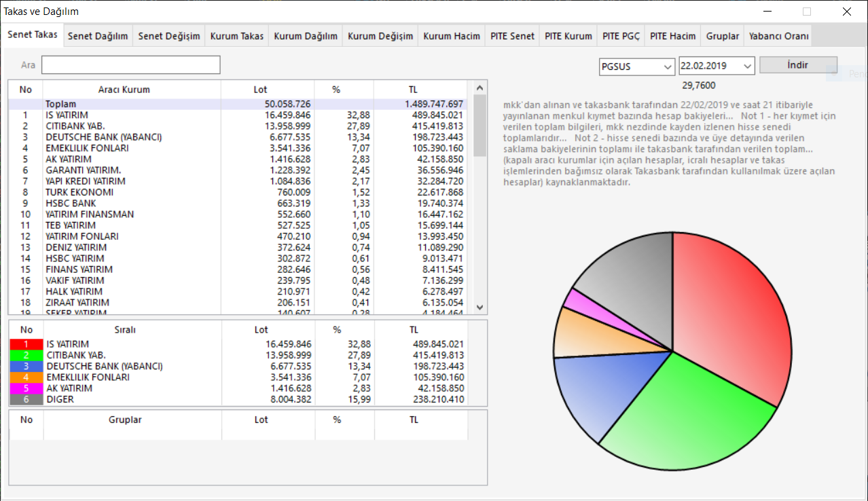Click the Lot column header in broker table
The image size is (868, 501).
tap(261, 90)
